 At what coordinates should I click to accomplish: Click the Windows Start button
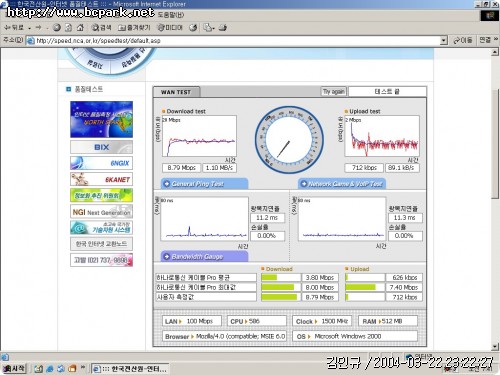[x=14, y=368]
